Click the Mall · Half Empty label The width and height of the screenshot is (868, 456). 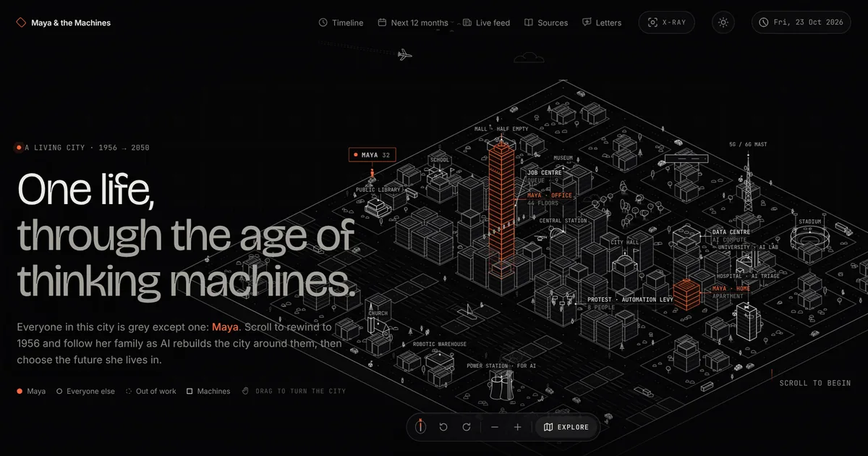coord(501,129)
